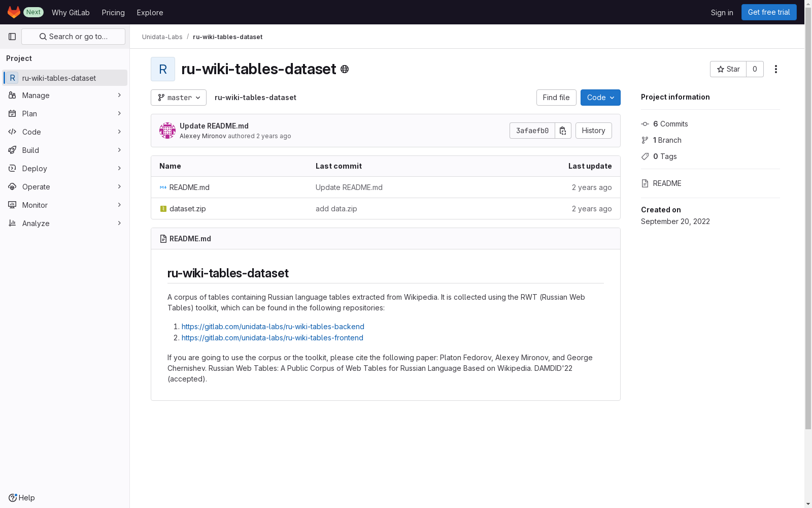
Task: Click the tag icon beside 0 Tags
Action: pos(645,156)
